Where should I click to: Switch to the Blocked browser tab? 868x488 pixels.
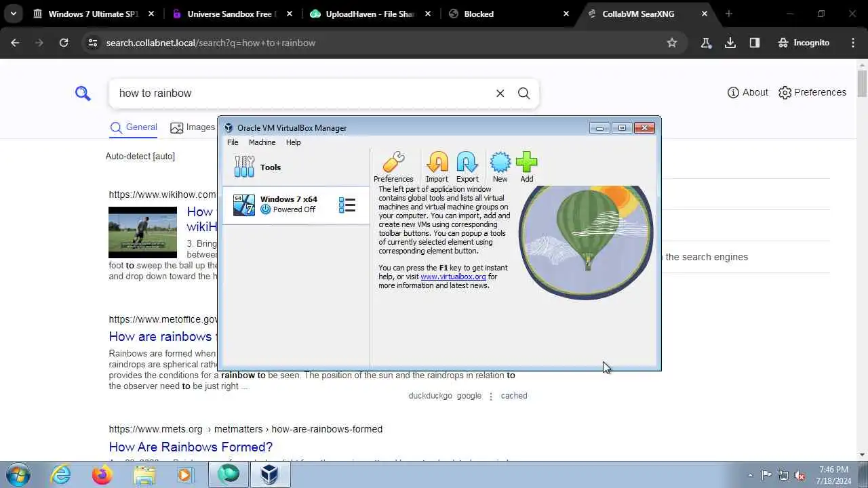(509, 14)
